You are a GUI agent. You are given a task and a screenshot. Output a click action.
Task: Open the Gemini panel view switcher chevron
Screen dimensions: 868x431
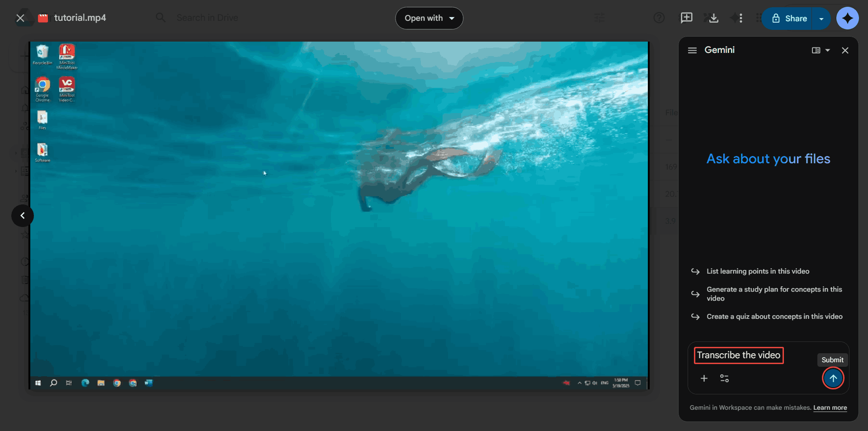tap(827, 50)
